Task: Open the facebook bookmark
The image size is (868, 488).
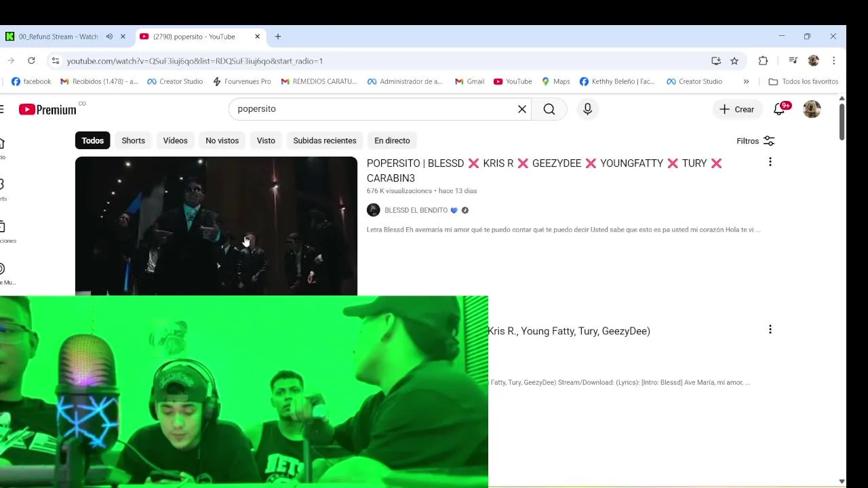Action: click(x=31, y=81)
